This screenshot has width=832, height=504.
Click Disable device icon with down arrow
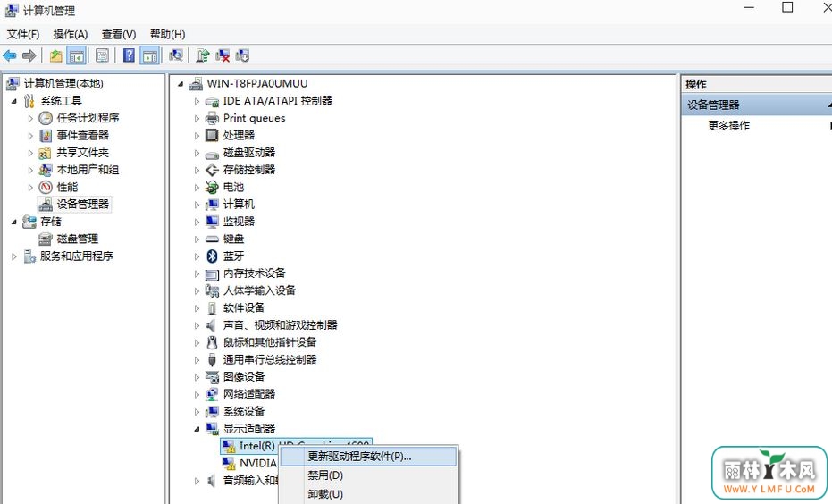click(242, 55)
